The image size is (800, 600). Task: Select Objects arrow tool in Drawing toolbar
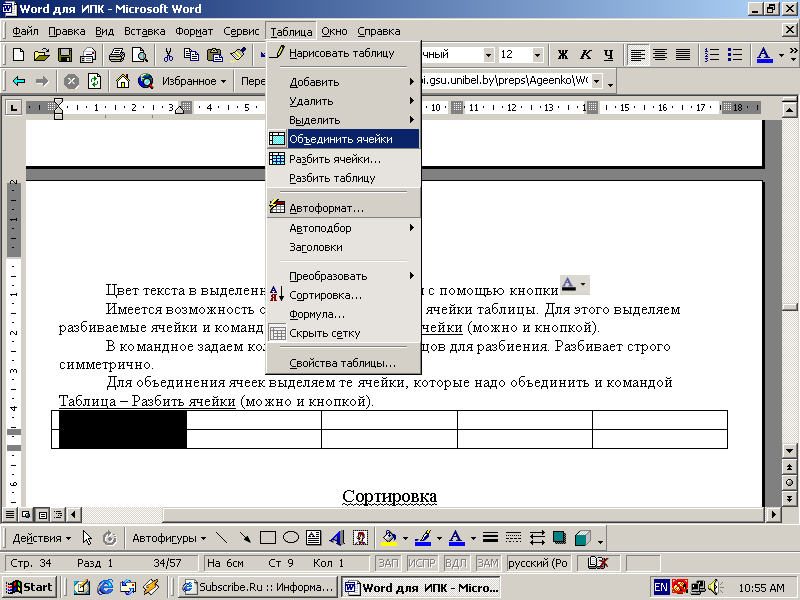pos(87,538)
